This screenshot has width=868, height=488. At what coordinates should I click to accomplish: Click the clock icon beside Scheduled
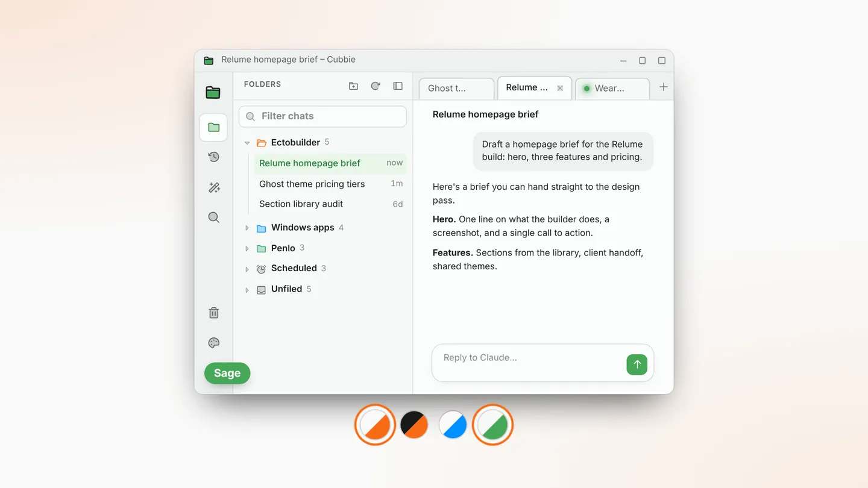point(261,269)
